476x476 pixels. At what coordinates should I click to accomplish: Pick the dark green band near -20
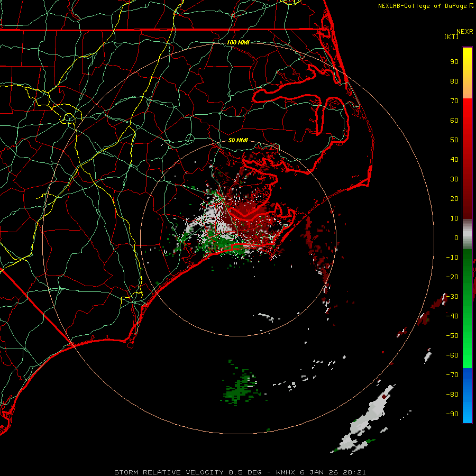[x=467, y=273]
